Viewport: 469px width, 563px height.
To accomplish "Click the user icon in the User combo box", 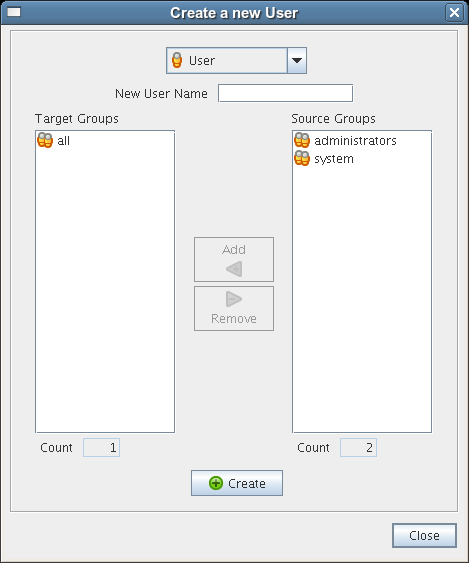I will pyautogui.click(x=177, y=60).
